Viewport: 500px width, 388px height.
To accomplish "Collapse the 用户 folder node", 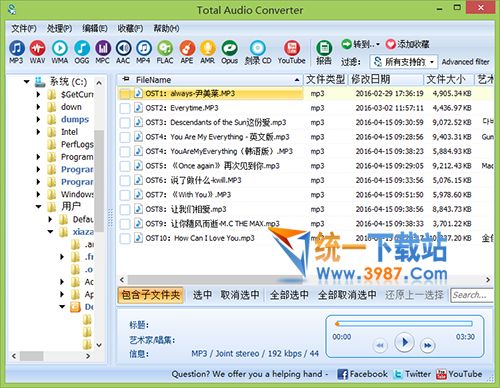I will [x=38, y=207].
